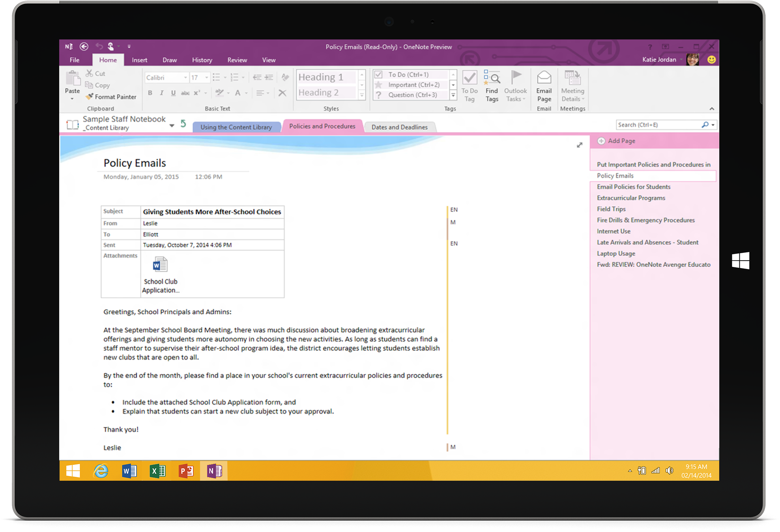Expand the Tags gallery more arrow
The width and height of the screenshot is (780, 532).
point(453,95)
